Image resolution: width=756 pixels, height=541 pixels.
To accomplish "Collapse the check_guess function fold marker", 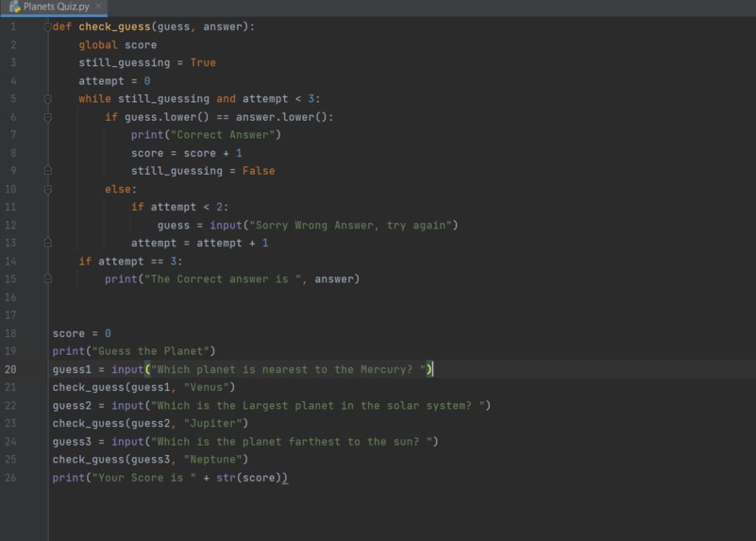I will point(48,27).
